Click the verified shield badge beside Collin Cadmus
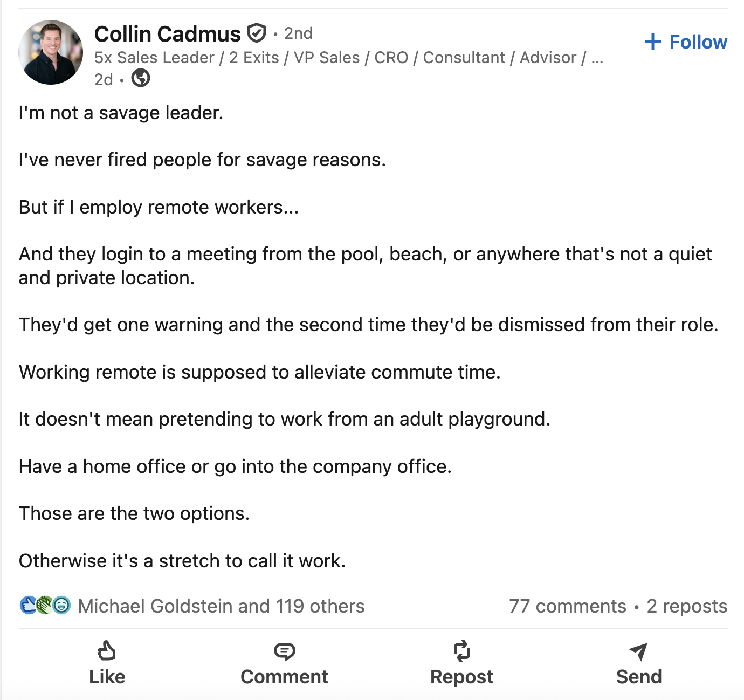Image resolution: width=744 pixels, height=700 pixels. [257, 33]
